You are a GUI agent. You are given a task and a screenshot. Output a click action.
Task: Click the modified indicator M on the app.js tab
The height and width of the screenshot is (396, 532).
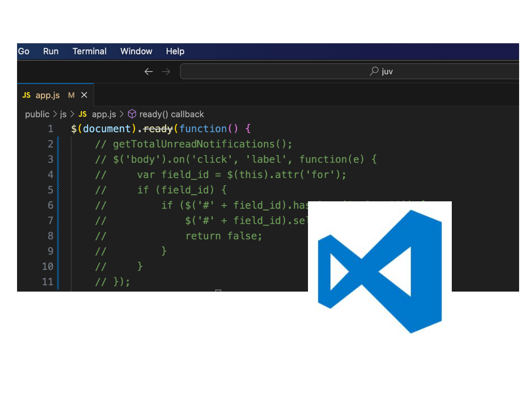pos(71,95)
